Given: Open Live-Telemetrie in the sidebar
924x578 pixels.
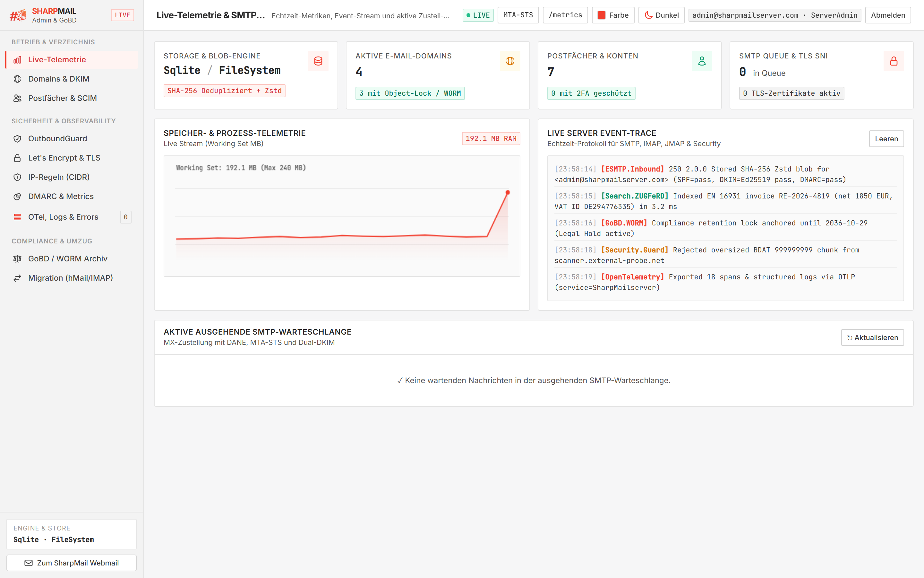Looking at the screenshot, I should [x=72, y=60].
